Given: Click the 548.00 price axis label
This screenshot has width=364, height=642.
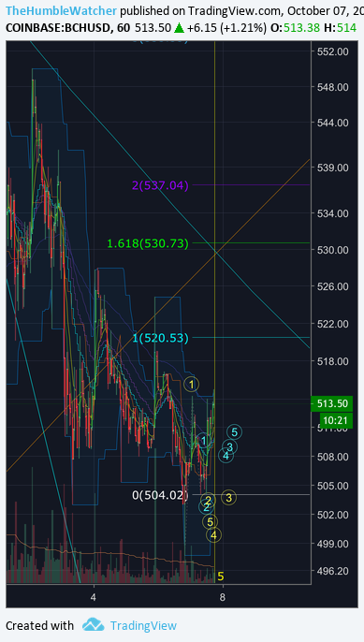Looking at the screenshot, I should [x=333, y=87].
